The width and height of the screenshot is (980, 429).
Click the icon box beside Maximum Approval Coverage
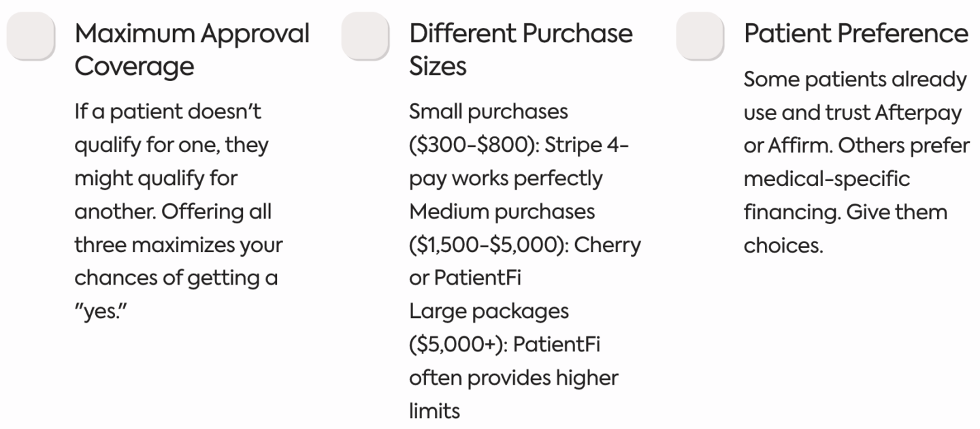(x=31, y=35)
